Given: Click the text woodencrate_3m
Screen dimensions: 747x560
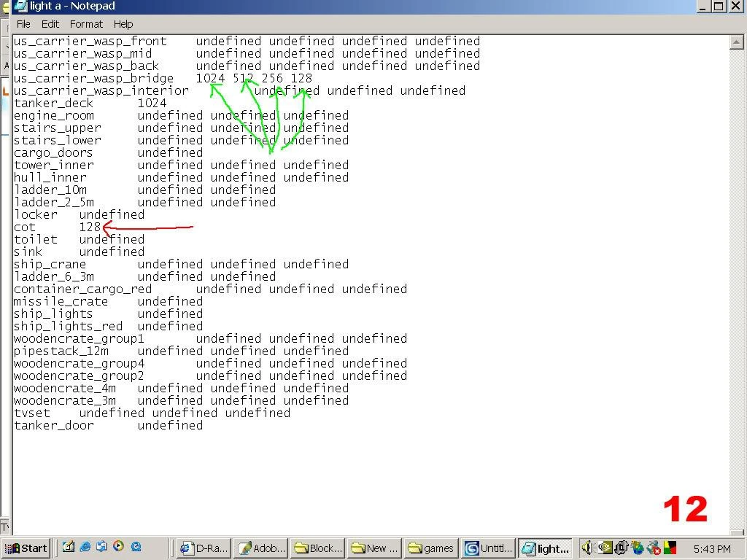Looking at the screenshot, I should [x=65, y=400].
